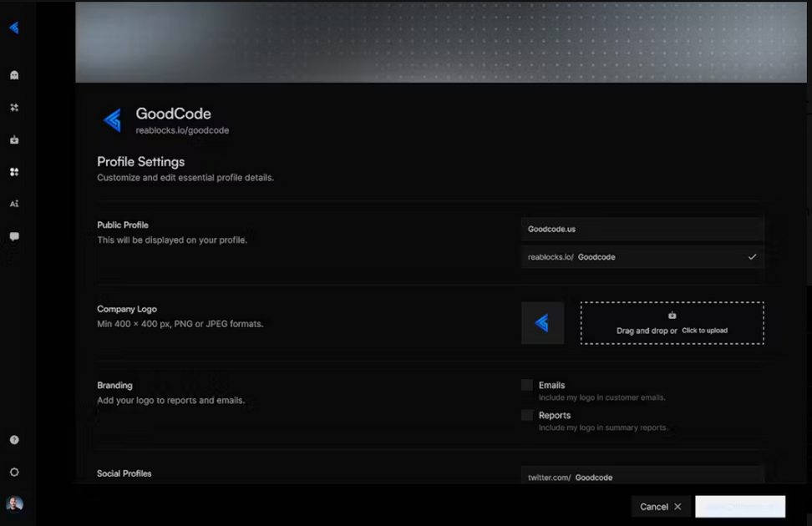Click the blue logo in the sidebar

point(14,28)
